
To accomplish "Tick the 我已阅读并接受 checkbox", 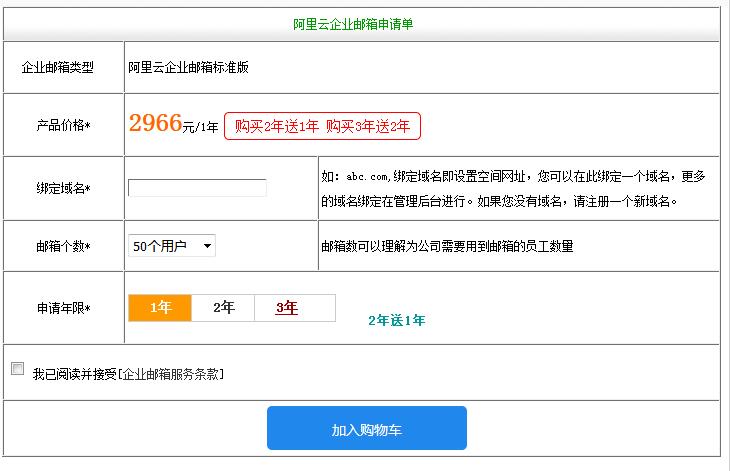I will click(18, 369).
